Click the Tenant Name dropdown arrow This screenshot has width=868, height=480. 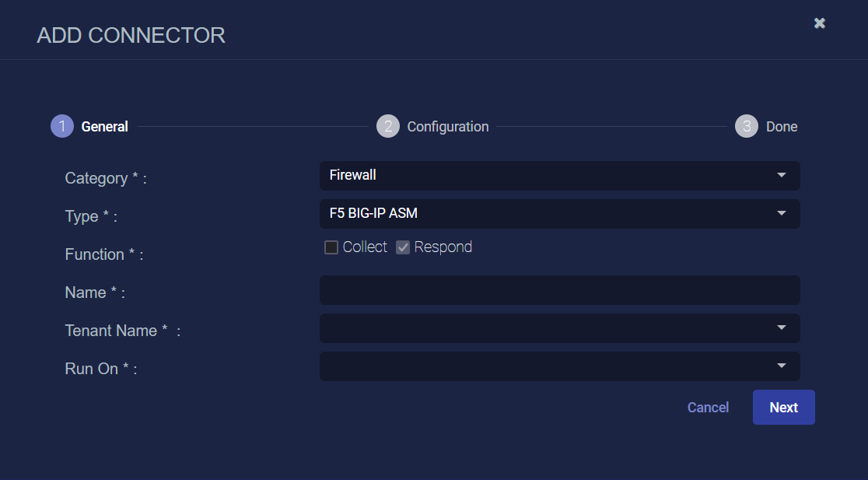[x=781, y=328]
